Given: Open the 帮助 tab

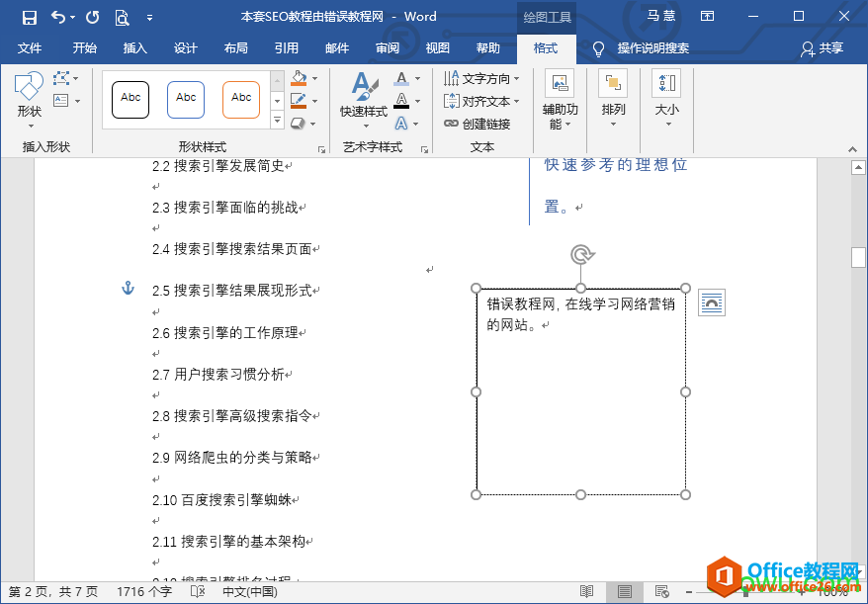Looking at the screenshot, I should [x=487, y=48].
